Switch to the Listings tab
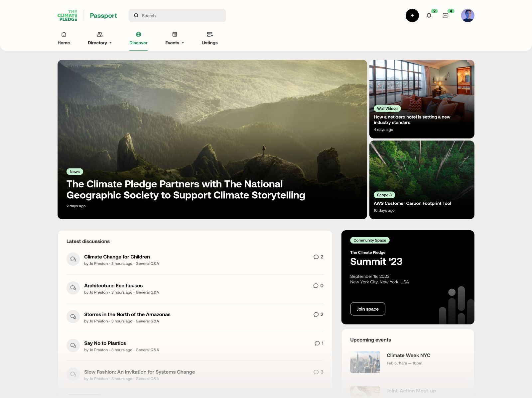This screenshot has height=398, width=532. pos(210,43)
